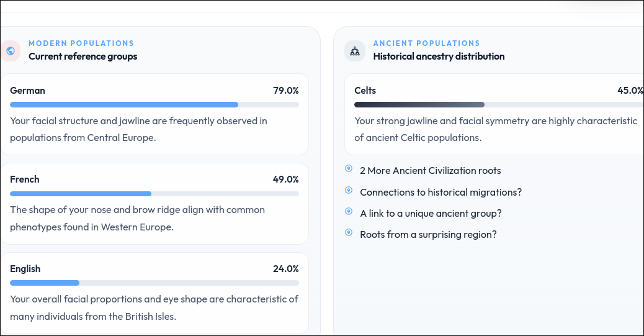Click pin icon next to 'Connections to historical migrations?'
This screenshot has width=644, height=336.
pos(349,190)
